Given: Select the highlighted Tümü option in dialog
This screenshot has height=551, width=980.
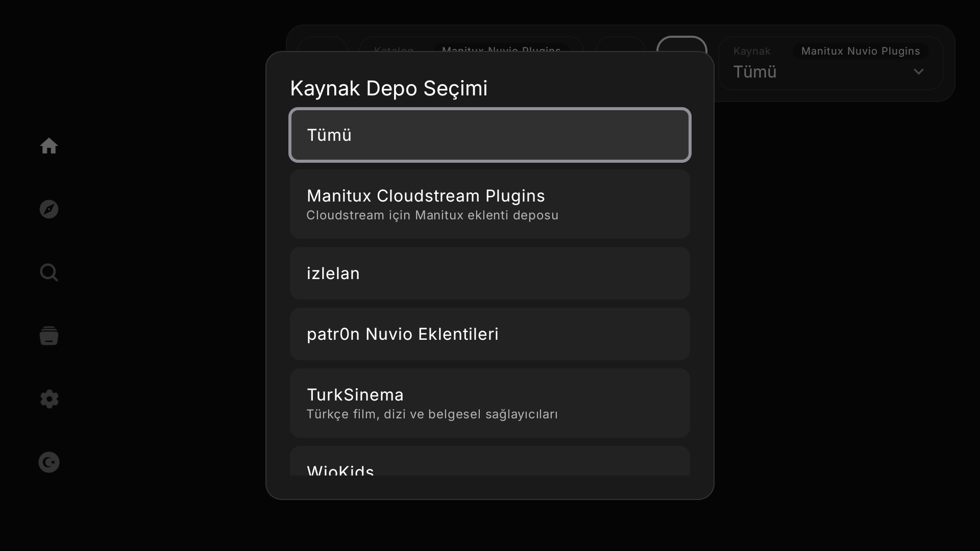Looking at the screenshot, I should (x=490, y=135).
